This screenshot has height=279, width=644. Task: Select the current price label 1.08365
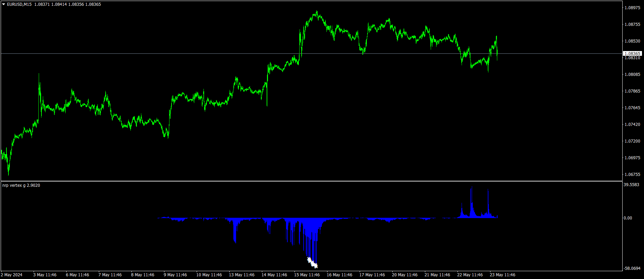(632, 53)
